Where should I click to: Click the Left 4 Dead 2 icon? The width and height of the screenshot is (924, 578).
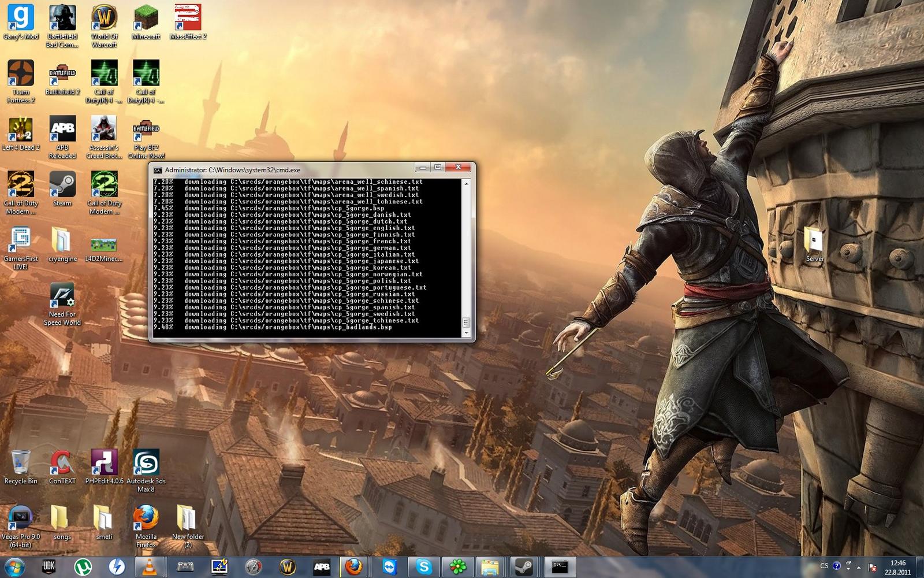click(21, 130)
